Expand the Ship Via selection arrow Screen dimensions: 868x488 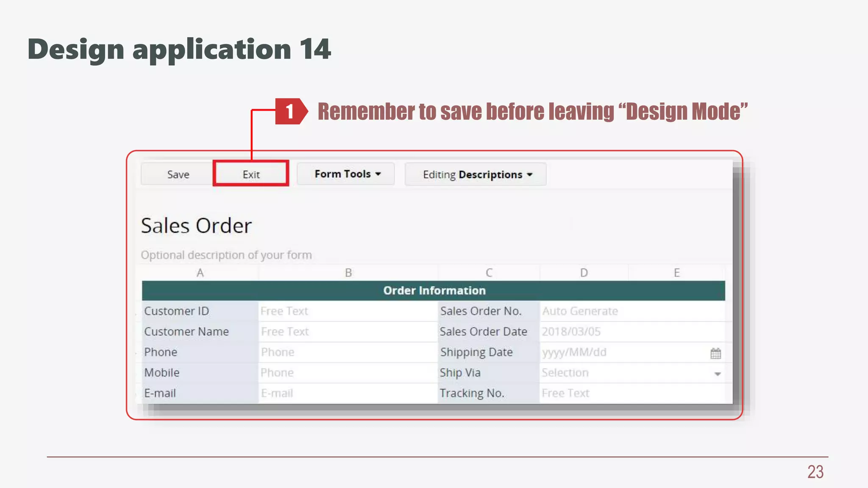717,374
